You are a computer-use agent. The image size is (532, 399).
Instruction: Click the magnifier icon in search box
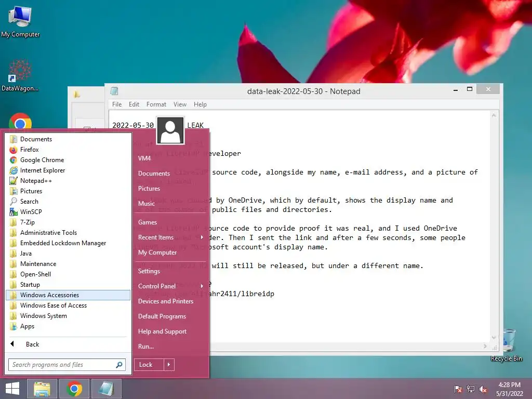[119, 365]
